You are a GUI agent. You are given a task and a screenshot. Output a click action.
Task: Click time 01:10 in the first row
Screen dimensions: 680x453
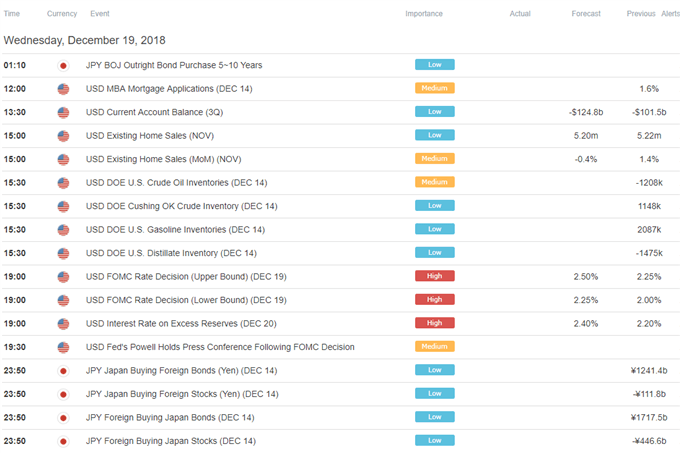(x=15, y=65)
